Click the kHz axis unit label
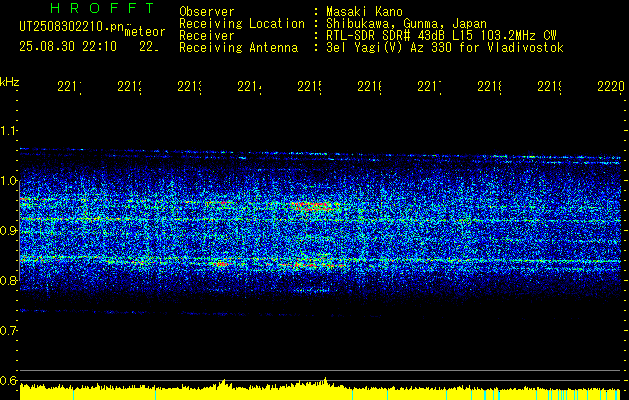Image resolution: width=629 pixels, height=400 pixels. tap(10, 82)
